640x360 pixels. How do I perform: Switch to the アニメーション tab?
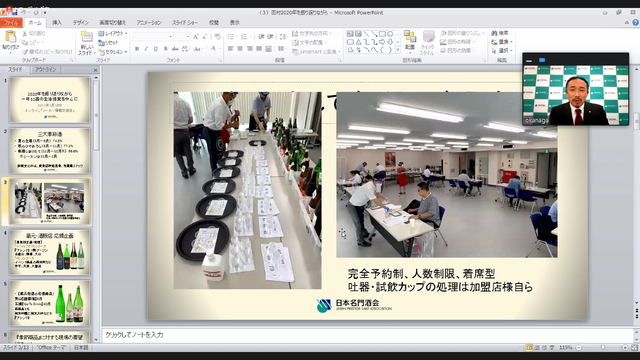pos(149,23)
